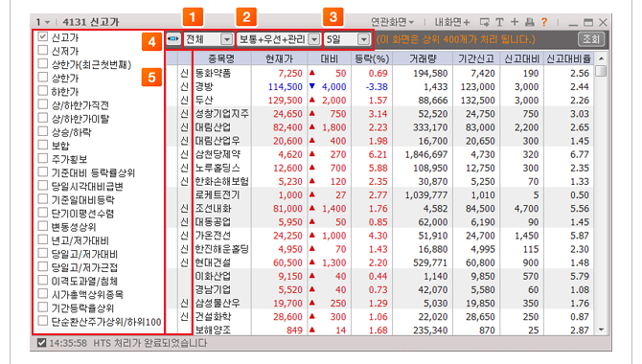The width and height of the screenshot is (642, 364).
Task: Tick the 시가총액상위종목 checkbox
Action: tap(43, 293)
